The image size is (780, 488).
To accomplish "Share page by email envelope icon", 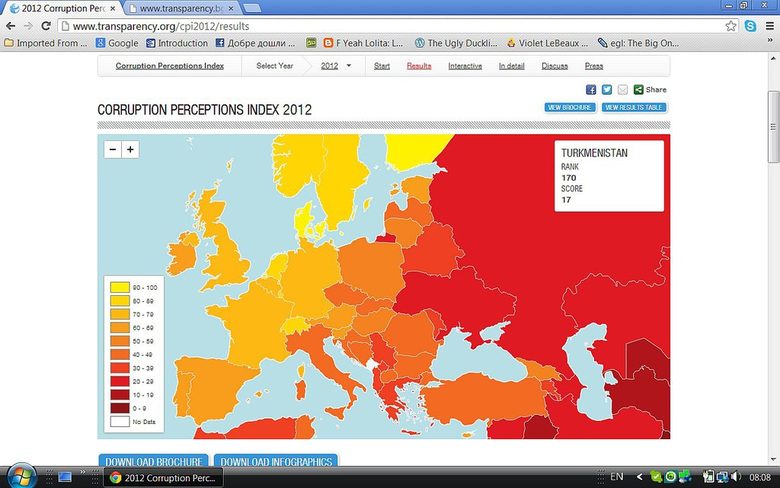I will pos(623,90).
